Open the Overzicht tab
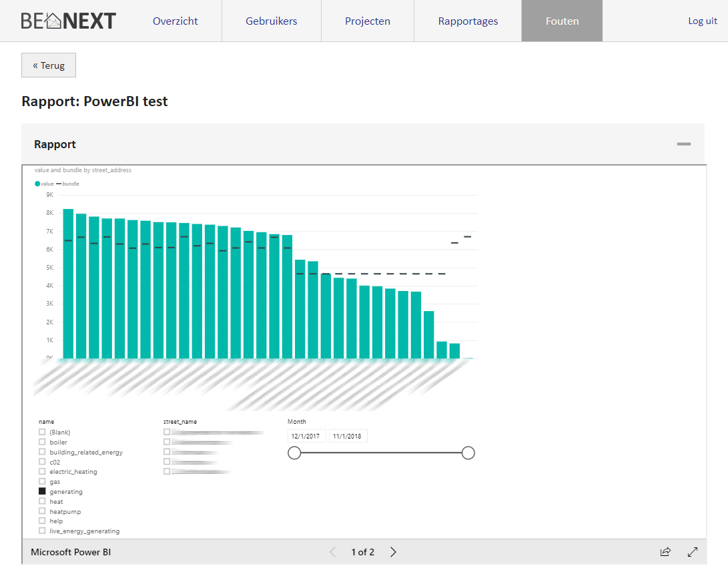Image resolution: width=728 pixels, height=568 pixels. click(175, 21)
